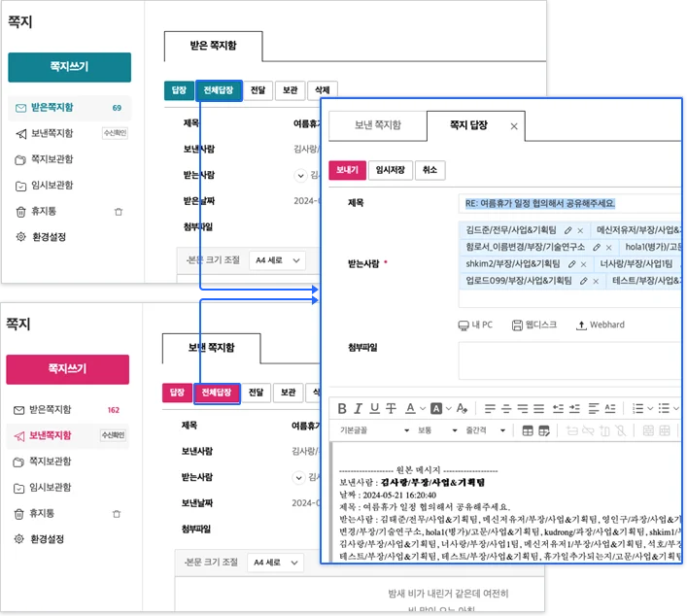Screen dimensions: 687x616
Task: Click the 제목 subject input field
Action: 571,203
